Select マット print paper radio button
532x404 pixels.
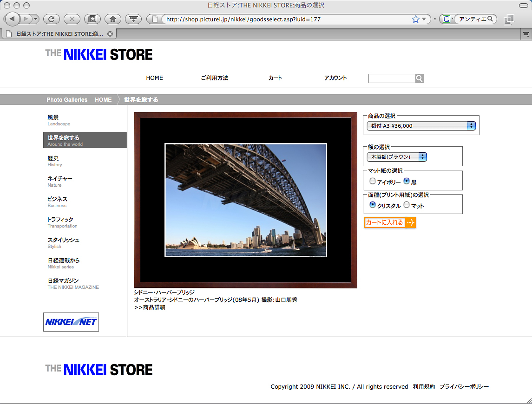click(x=407, y=205)
